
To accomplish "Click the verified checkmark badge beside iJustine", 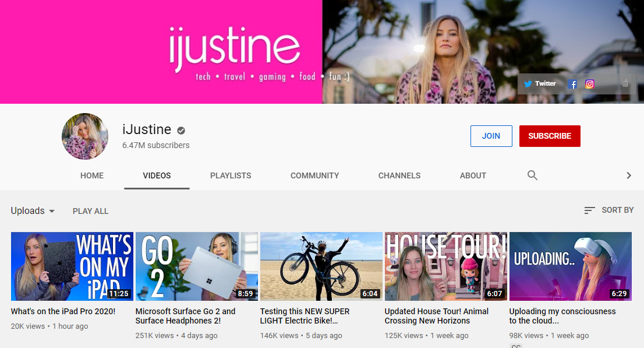I will [181, 131].
